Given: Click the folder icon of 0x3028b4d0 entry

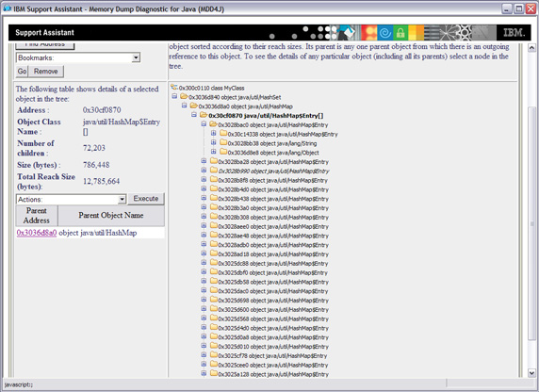Looking at the screenshot, I should click(x=214, y=189).
